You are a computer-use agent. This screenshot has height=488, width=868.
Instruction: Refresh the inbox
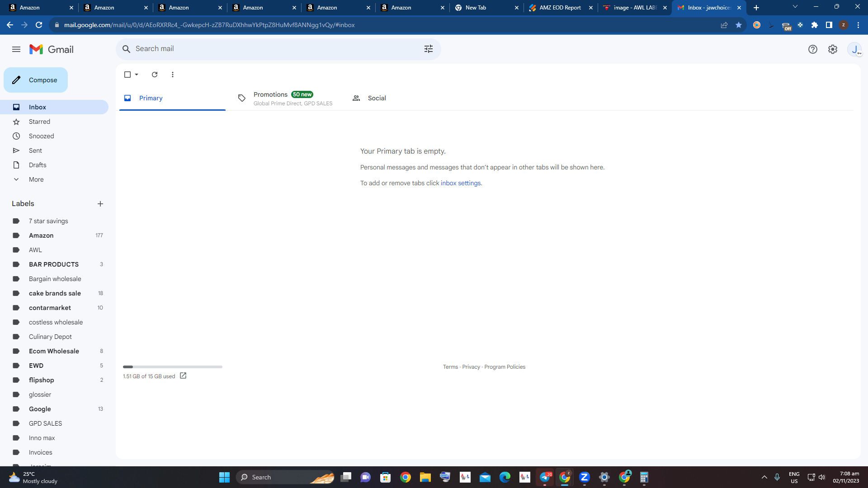(155, 75)
